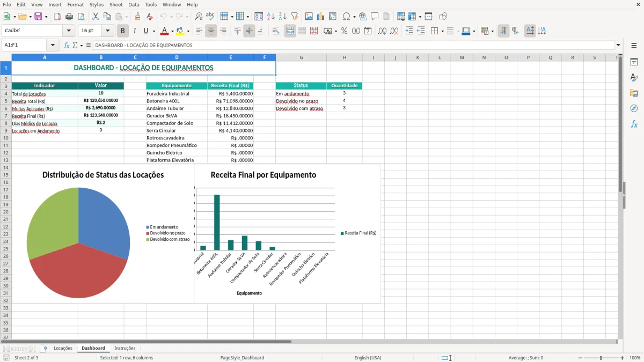
Task: Switch to the Instruções sheet tab
Action: (125, 348)
